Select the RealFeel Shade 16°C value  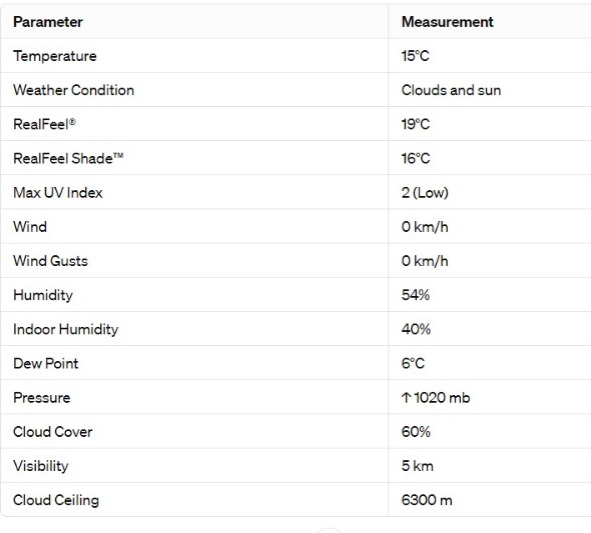pos(416,158)
